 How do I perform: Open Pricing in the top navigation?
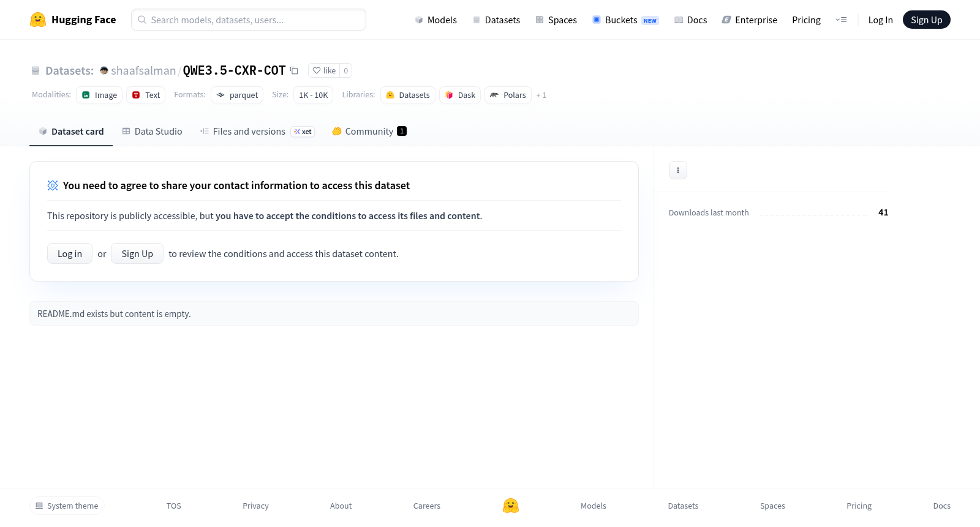click(x=806, y=20)
